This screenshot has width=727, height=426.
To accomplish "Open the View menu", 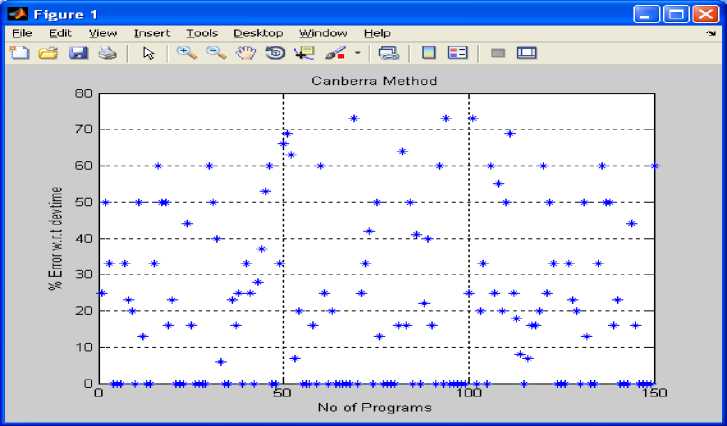I will point(102,33).
